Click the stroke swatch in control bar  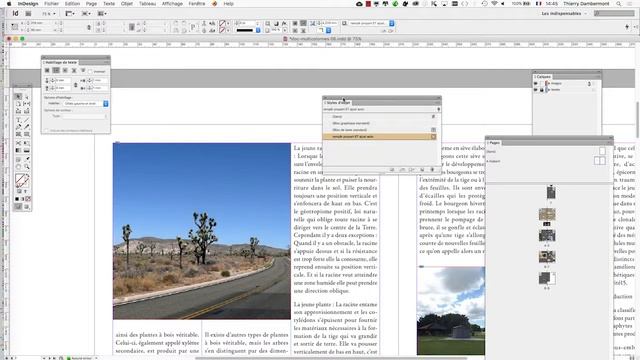(x=222, y=30)
